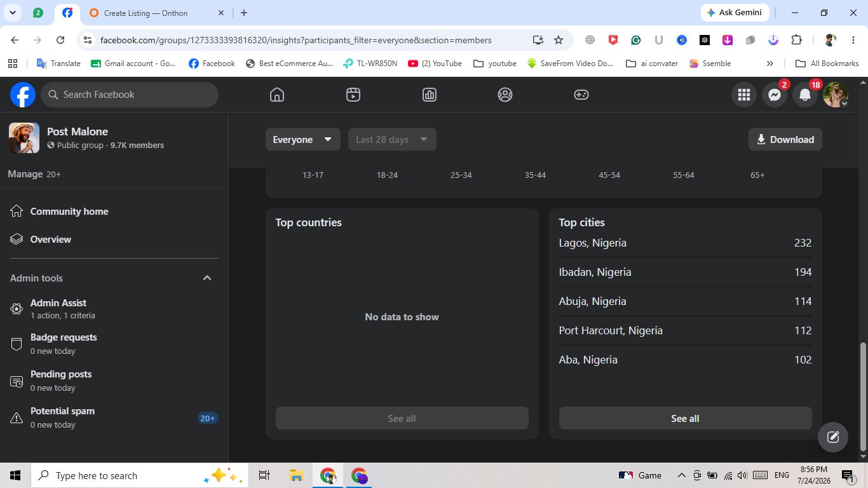This screenshot has width=868, height=488.
Task: Open the Gaming controller icon
Action: point(581,95)
